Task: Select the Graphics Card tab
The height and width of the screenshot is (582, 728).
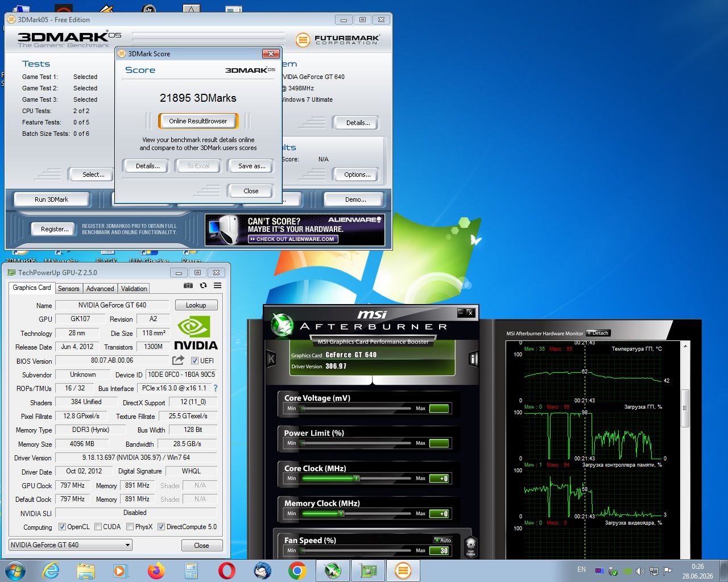Action: click(32, 288)
